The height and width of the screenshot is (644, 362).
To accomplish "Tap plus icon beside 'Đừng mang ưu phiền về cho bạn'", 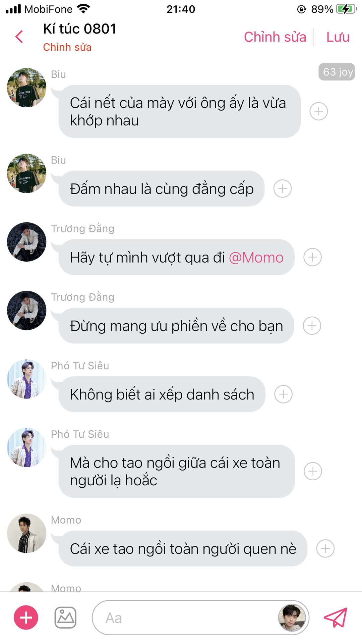I will (312, 326).
